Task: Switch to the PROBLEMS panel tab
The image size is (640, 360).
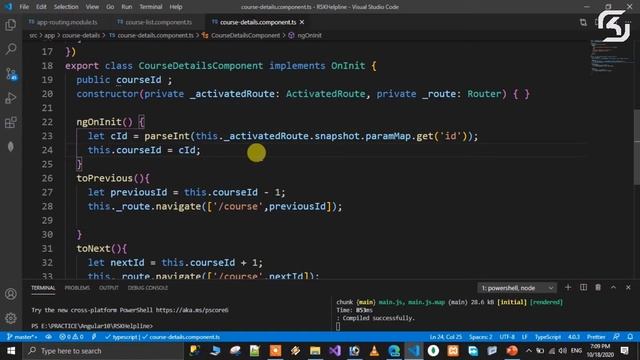Action: coord(77,288)
